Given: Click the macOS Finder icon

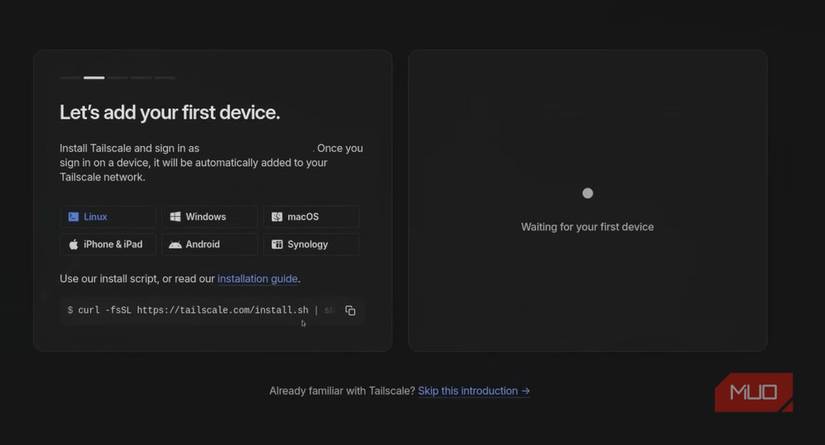Looking at the screenshot, I should click(x=277, y=217).
